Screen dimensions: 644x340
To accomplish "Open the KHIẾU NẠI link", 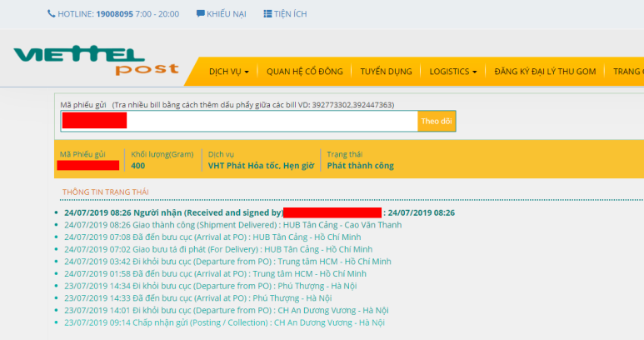I will 227,14.
